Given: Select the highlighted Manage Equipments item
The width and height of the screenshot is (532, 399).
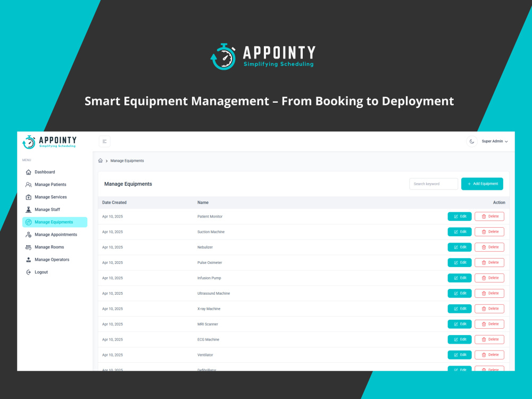Looking at the screenshot, I should click(55, 222).
